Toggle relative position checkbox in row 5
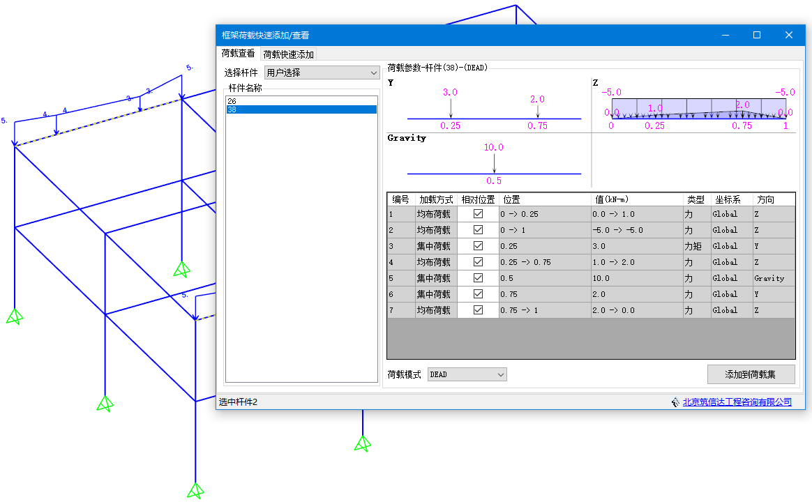The width and height of the screenshot is (812, 504). pyautogui.click(x=478, y=278)
